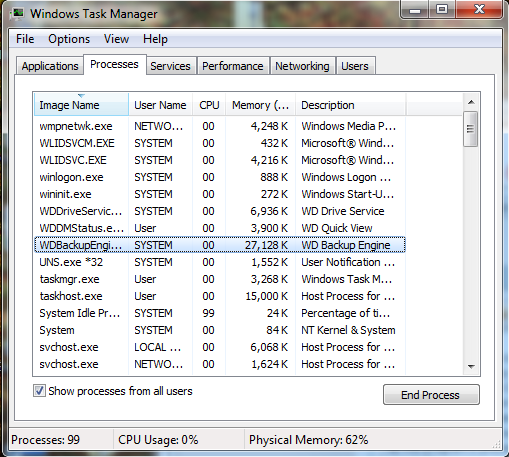Open the Networking tab

(x=302, y=66)
